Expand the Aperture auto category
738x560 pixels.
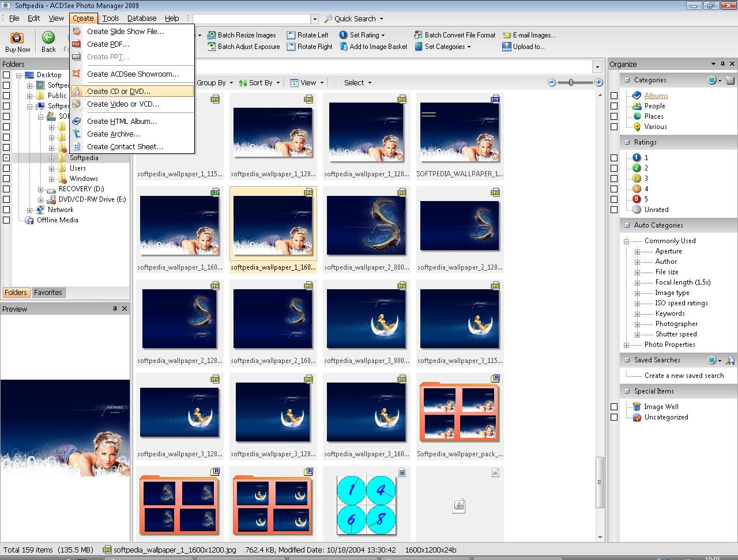coord(637,252)
